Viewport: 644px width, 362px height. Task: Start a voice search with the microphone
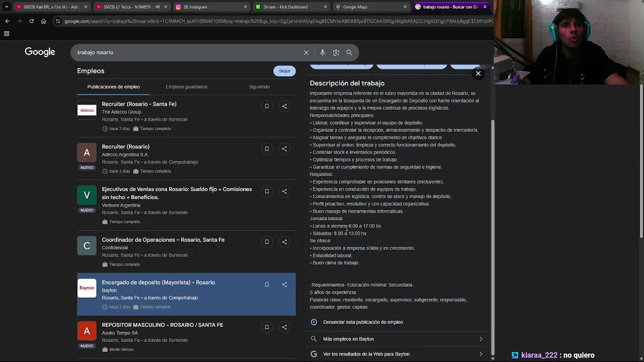(x=323, y=52)
